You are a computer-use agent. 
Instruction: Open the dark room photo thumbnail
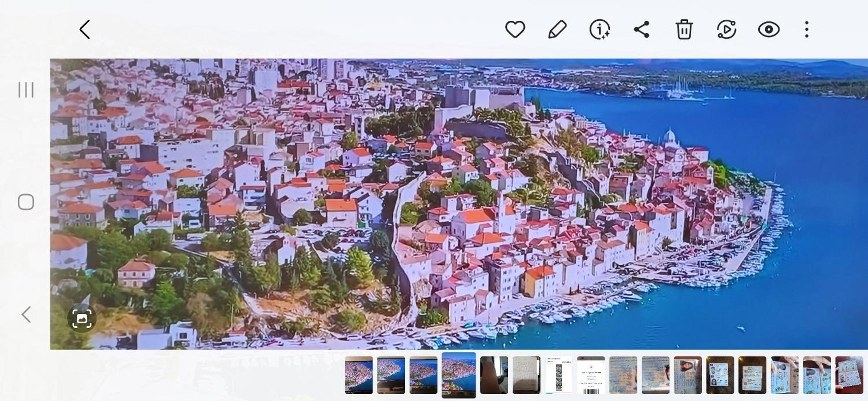[494, 375]
